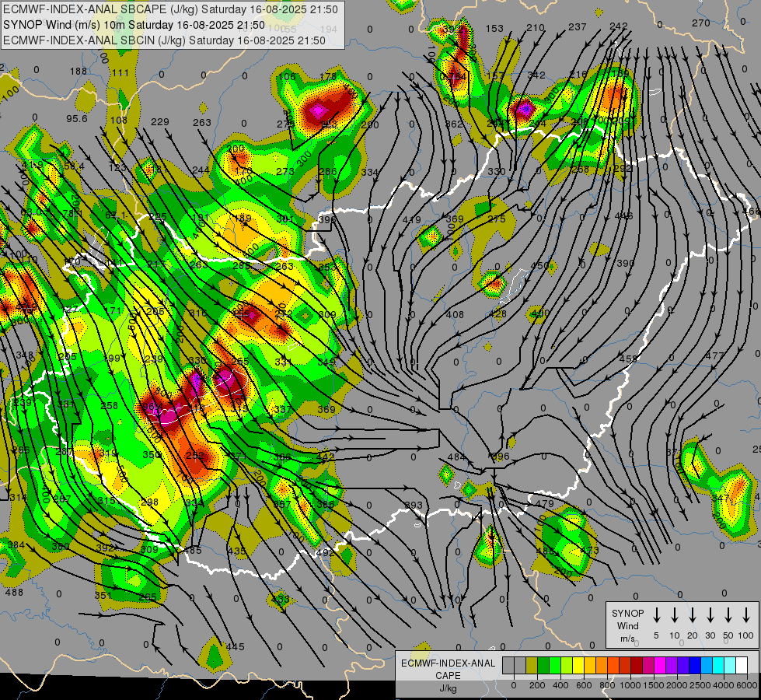
Task: Click the 800 tick on CAPE colorbar
Action: tap(606, 685)
